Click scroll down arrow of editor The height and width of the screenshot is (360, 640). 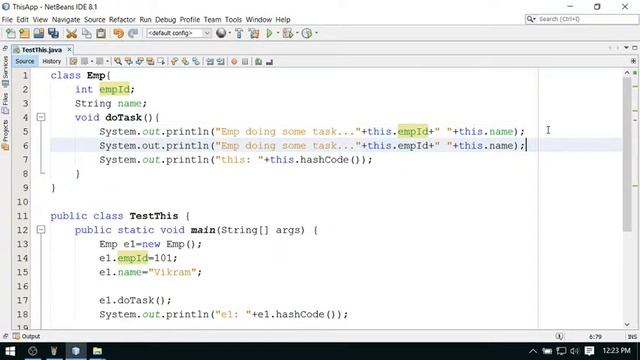(627, 324)
